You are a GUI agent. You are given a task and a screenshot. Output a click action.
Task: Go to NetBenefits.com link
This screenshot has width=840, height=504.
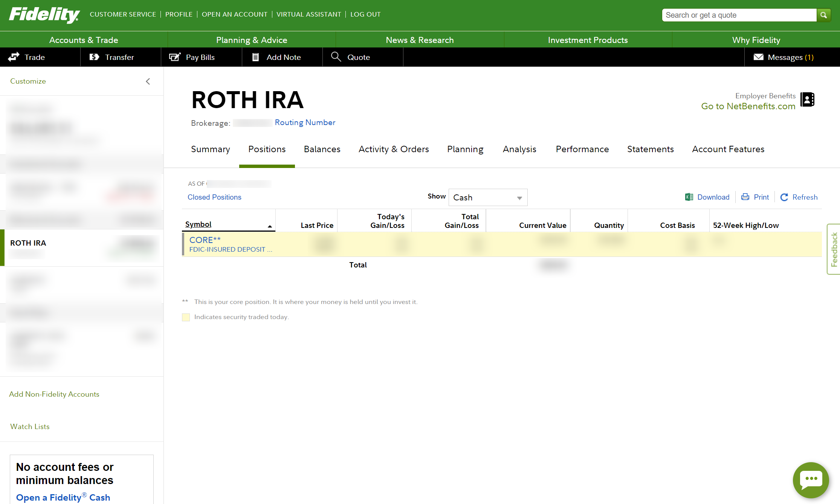748,106
